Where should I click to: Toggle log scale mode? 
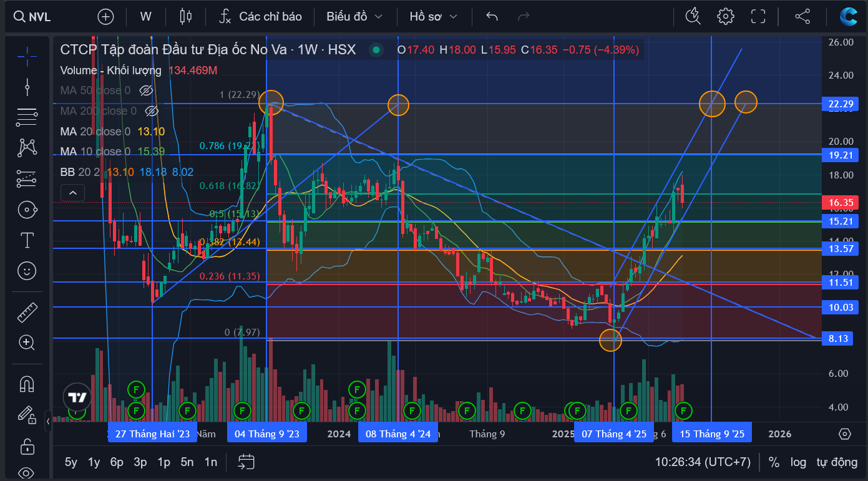click(798, 462)
